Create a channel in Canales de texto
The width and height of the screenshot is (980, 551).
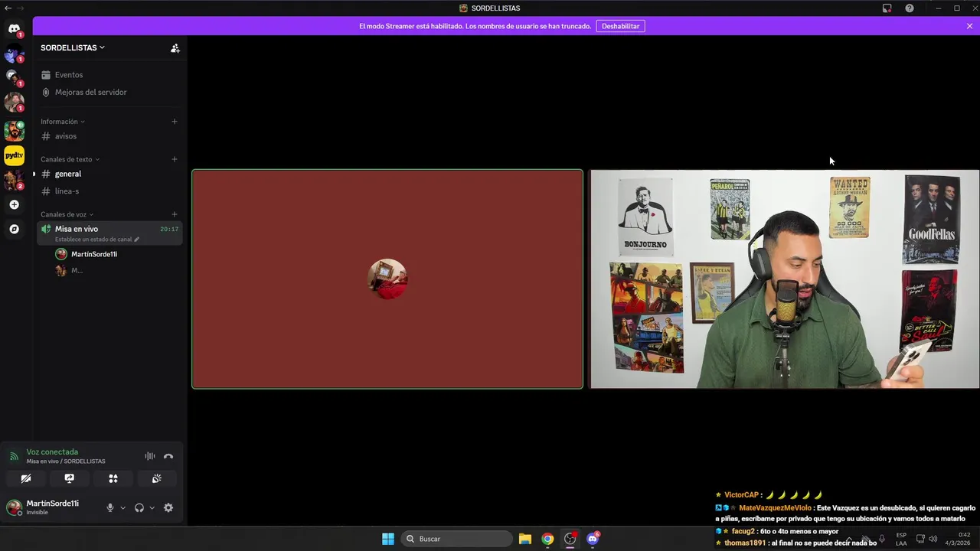(x=175, y=159)
